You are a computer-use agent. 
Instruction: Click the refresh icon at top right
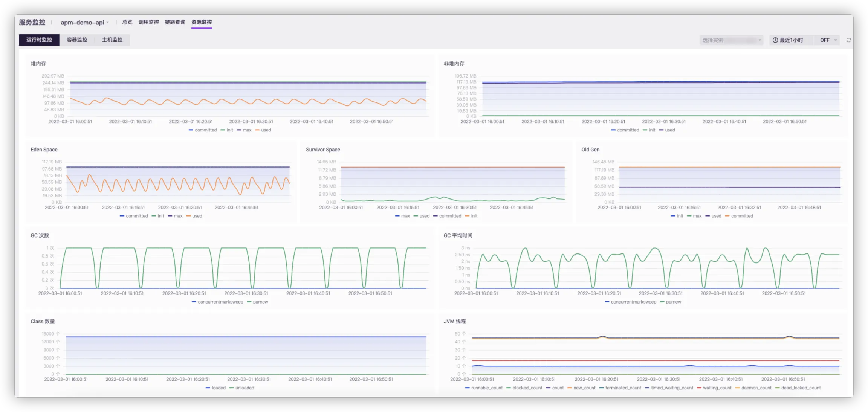click(x=848, y=40)
